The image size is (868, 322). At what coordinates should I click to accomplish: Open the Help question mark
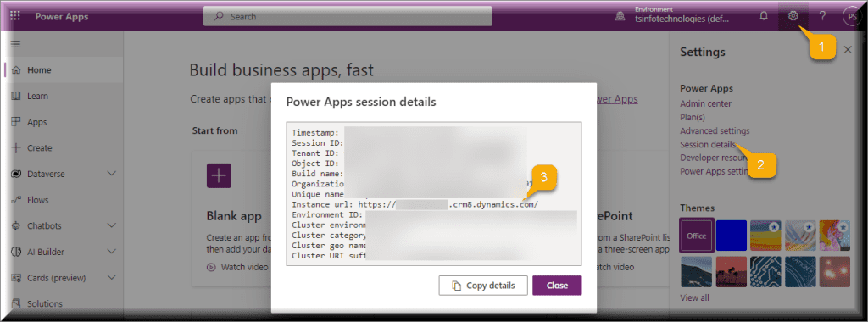[822, 16]
